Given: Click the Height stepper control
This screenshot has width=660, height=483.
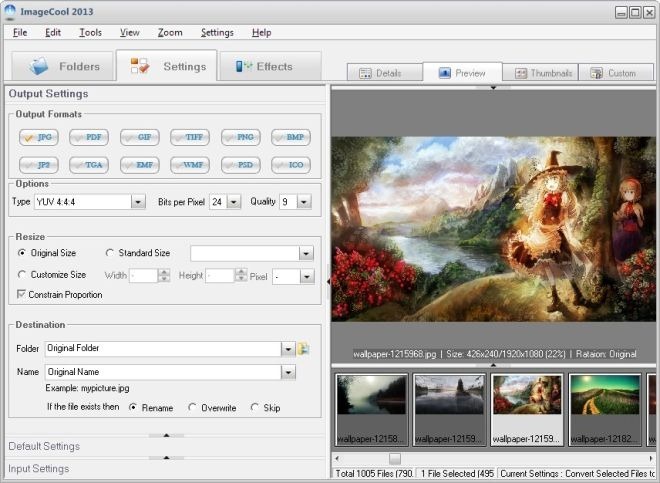Looking at the screenshot, I should click(241, 275).
